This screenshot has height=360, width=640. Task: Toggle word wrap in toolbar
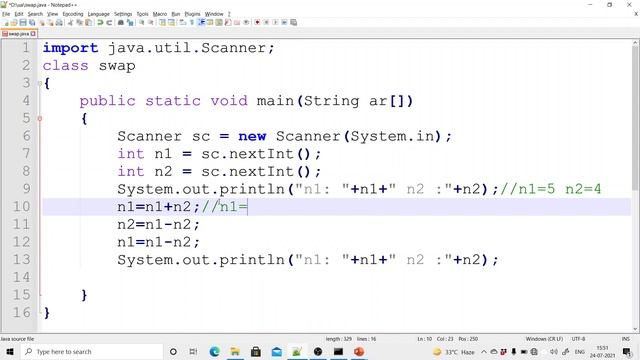183,22
